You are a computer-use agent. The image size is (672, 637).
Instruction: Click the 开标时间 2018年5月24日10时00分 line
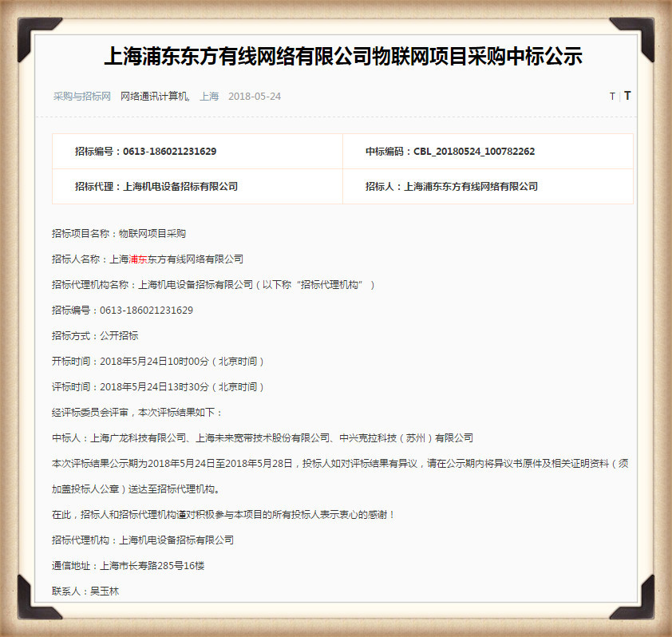(158, 362)
